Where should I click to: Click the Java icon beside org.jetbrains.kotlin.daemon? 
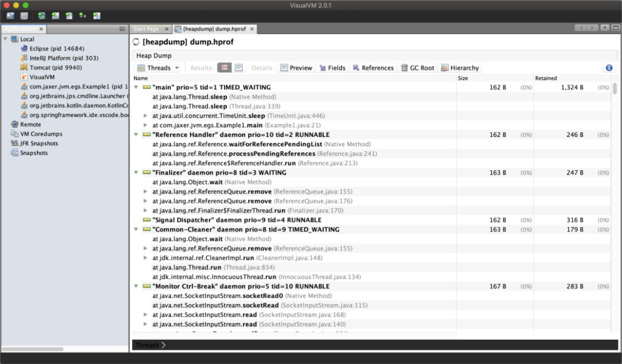click(24, 105)
